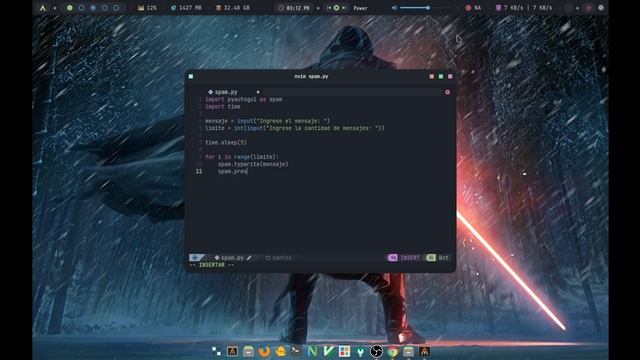
Task: Launch Firefox from the dock
Action: coord(264,351)
